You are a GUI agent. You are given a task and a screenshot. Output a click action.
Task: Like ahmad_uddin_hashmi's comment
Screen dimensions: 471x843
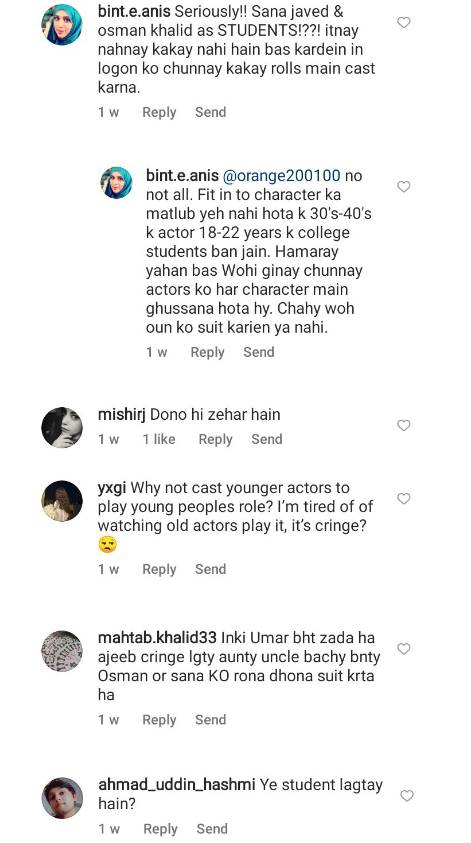pos(407,795)
